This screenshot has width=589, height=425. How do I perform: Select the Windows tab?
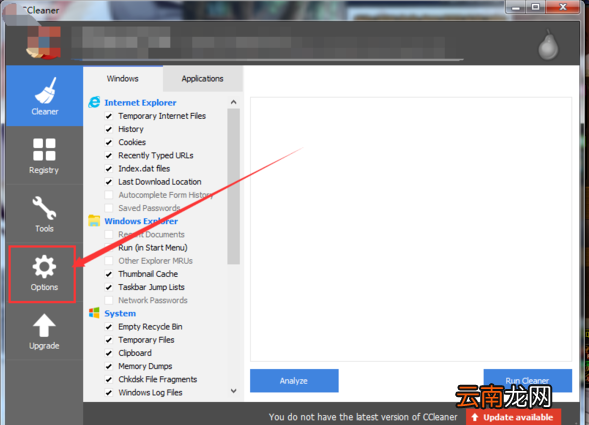[x=123, y=79]
